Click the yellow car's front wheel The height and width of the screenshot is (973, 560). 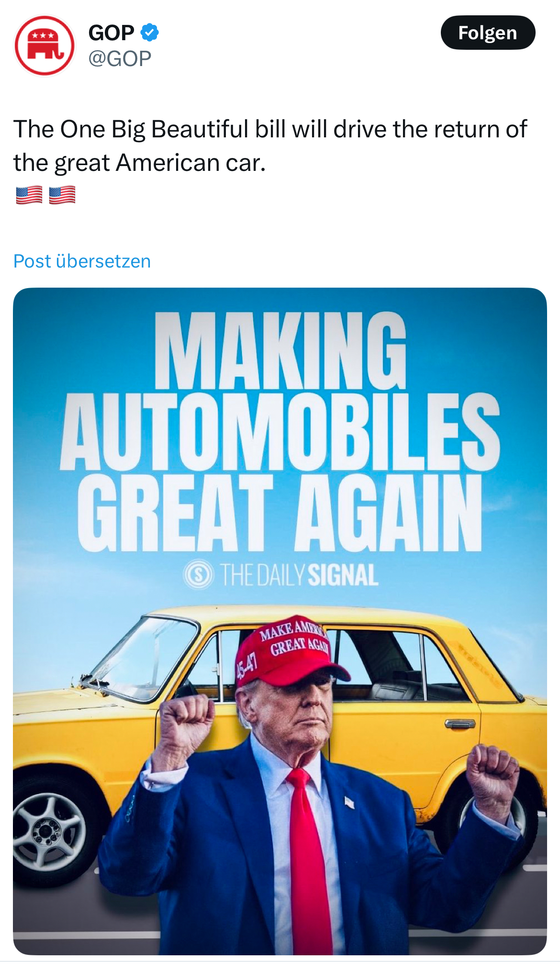48,833
